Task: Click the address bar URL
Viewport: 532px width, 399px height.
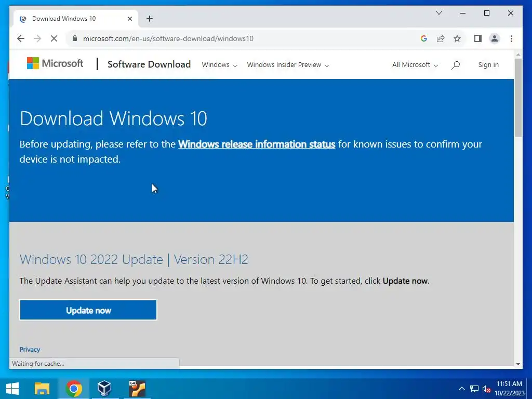Action: pyautogui.click(x=168, y=38)
